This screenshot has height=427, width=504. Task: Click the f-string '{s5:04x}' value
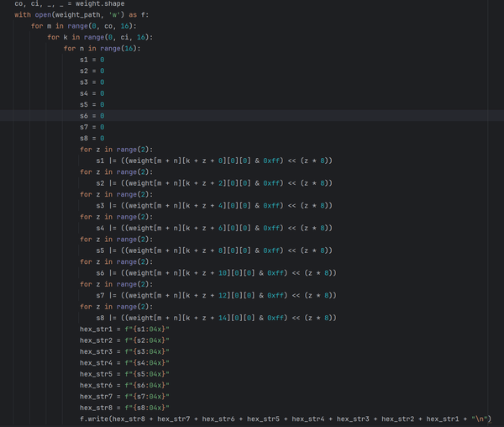coord(147,374)
